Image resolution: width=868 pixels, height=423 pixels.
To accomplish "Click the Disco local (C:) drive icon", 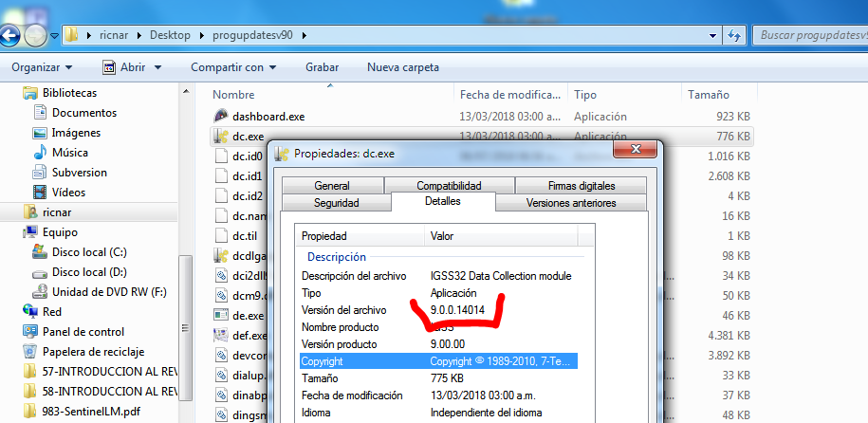I will [x=40, y=252].
